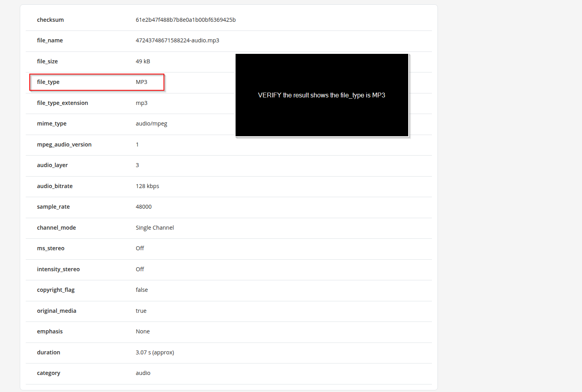The width and height of the screenshot is (582, 392).
Task: Click the audio_bitrate label
Action: tap(55, 186)
